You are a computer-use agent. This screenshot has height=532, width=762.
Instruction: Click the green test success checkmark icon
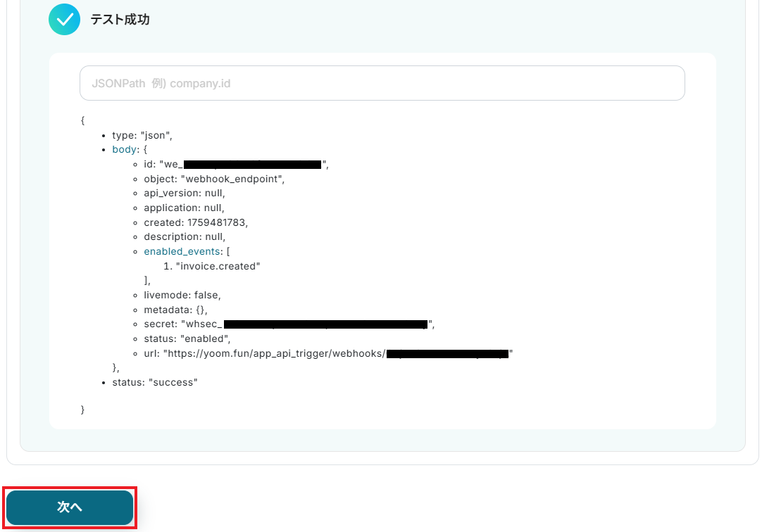click(64, 20)
